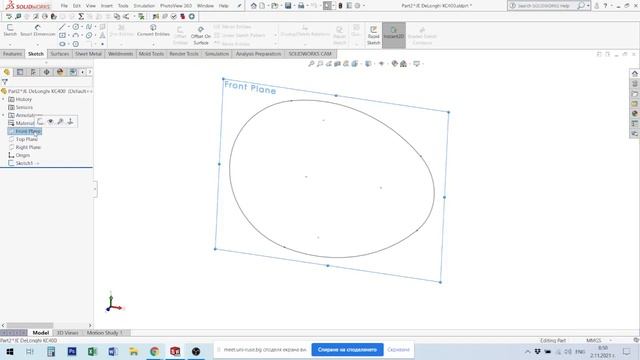This screenshot has width=640, height=360.
Task: Select Origin in the feature tree
Action: (22, 155)
